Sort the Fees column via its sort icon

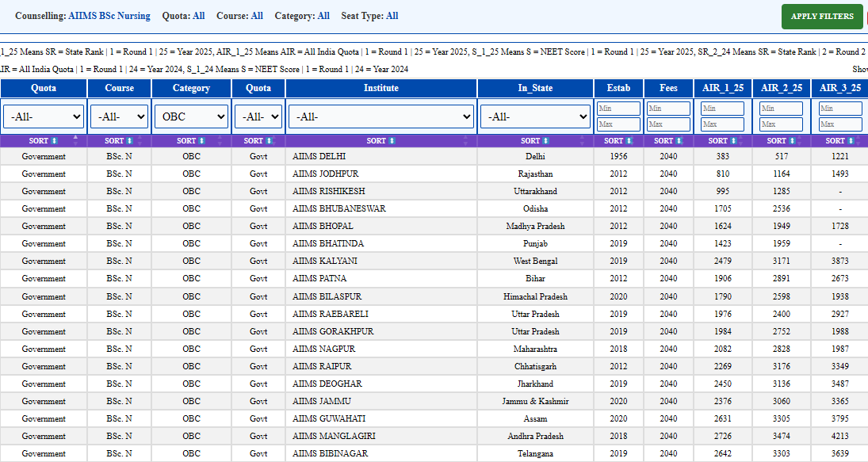click(x=679, y=141)
